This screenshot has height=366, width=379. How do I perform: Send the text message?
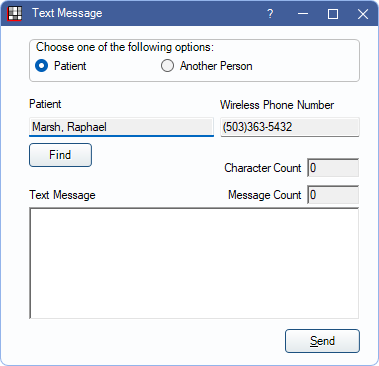point(322,341)
